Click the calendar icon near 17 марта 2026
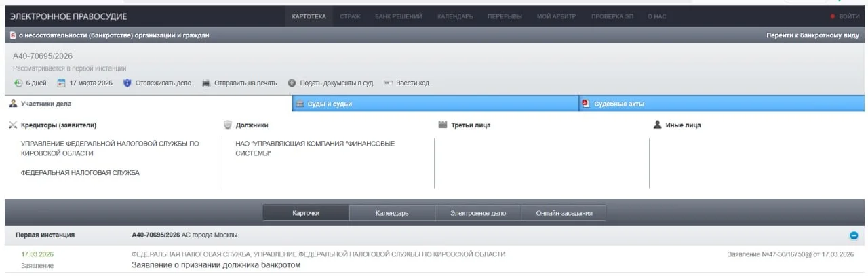This screenshot has width=868, height=276. click(x=61, y=83)
